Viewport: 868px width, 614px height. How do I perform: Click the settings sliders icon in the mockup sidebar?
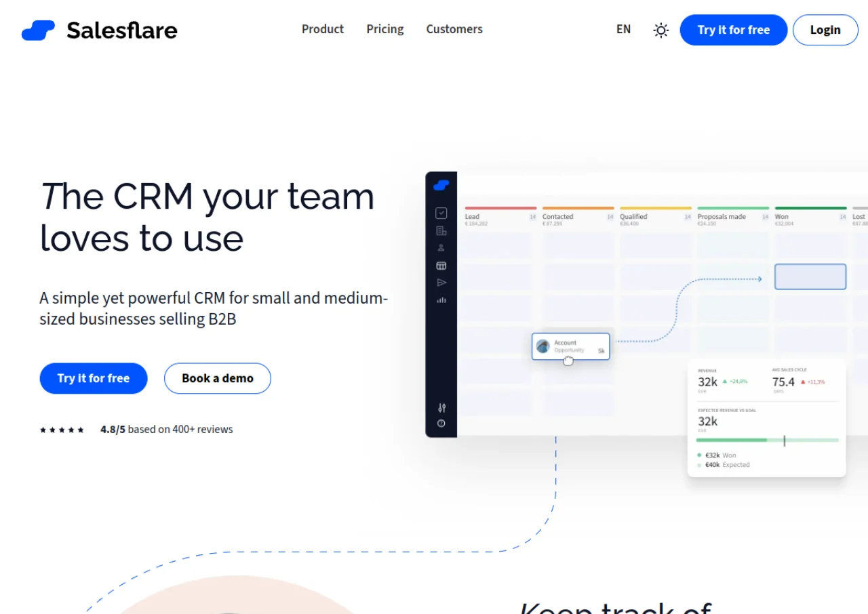click(441, 407)
